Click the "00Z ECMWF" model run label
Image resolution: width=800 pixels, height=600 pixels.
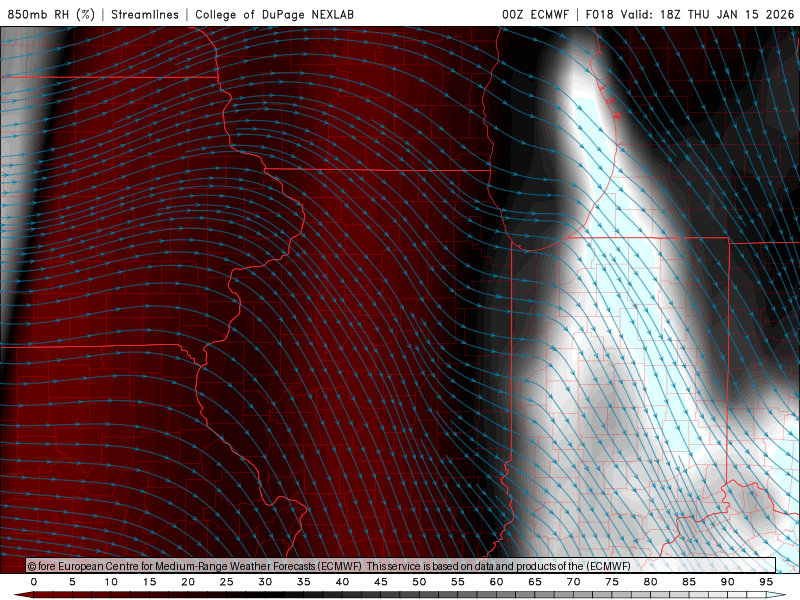(535, 14)
